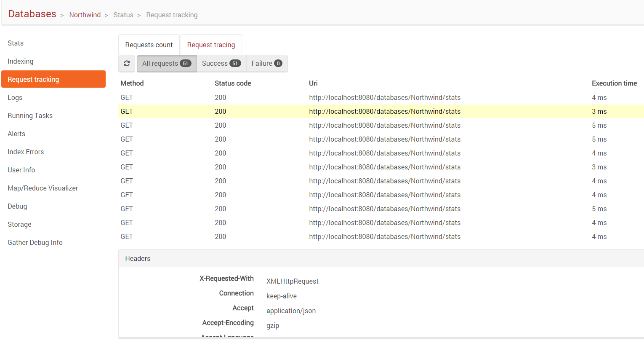Click the keep-alive Connection value
644x346 pixels.
tap(282, 296)
